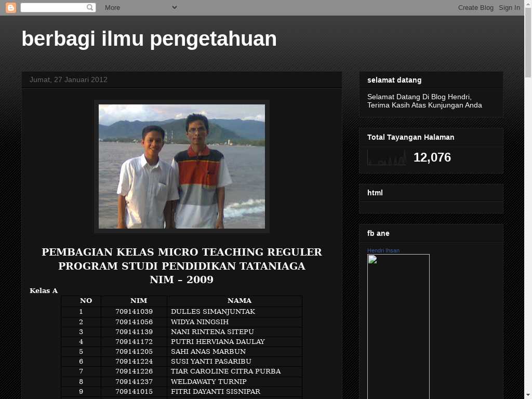
Task: Click NIM cell 709141205
Action: tap(134, 352)
